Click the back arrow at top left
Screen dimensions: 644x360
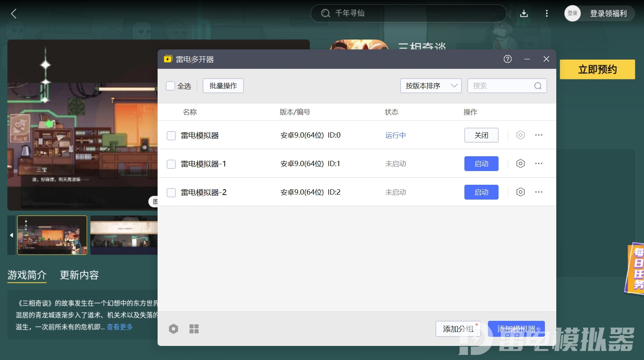[14, 13]
